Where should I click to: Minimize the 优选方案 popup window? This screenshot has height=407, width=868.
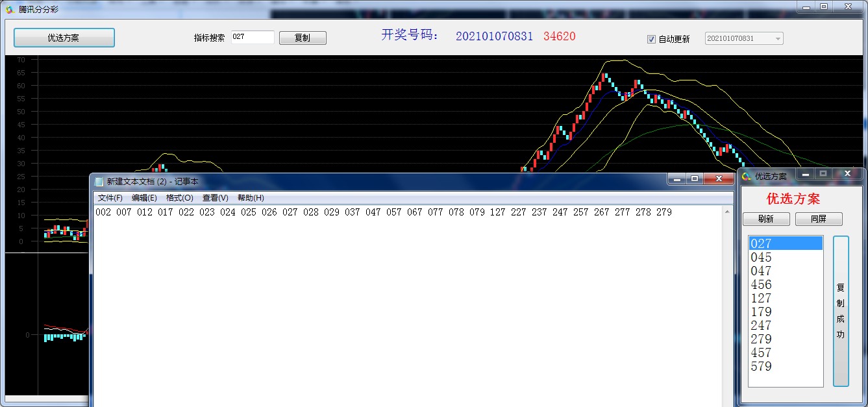(805, 174)
